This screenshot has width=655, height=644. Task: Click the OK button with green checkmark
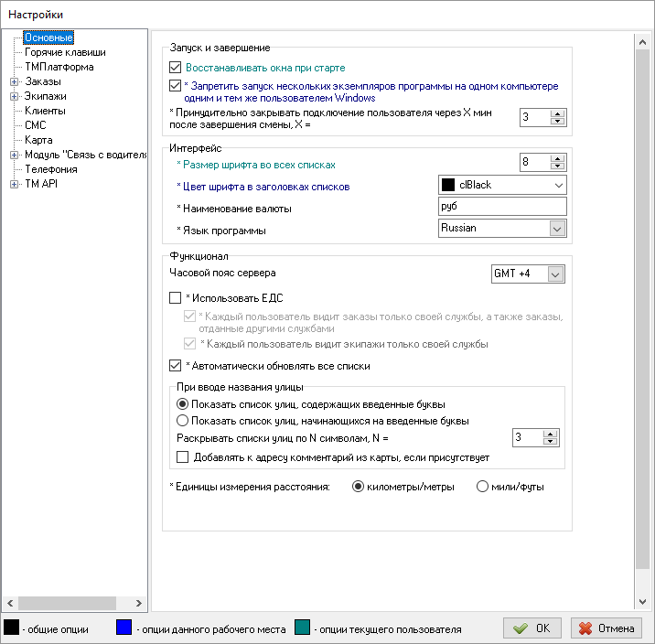click(532, 628)
